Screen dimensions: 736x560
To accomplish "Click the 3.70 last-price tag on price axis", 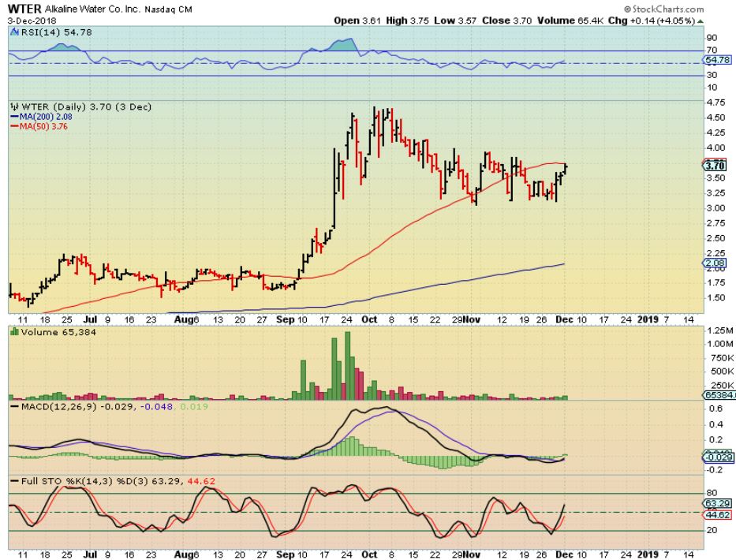I will click(x=715, y=166).
